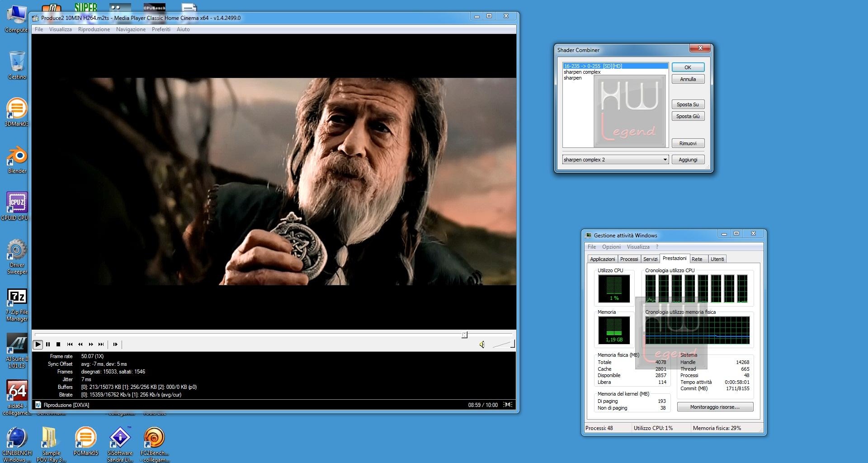Open the Riproduzione menu
868x463 pixels.
point(94,29)
